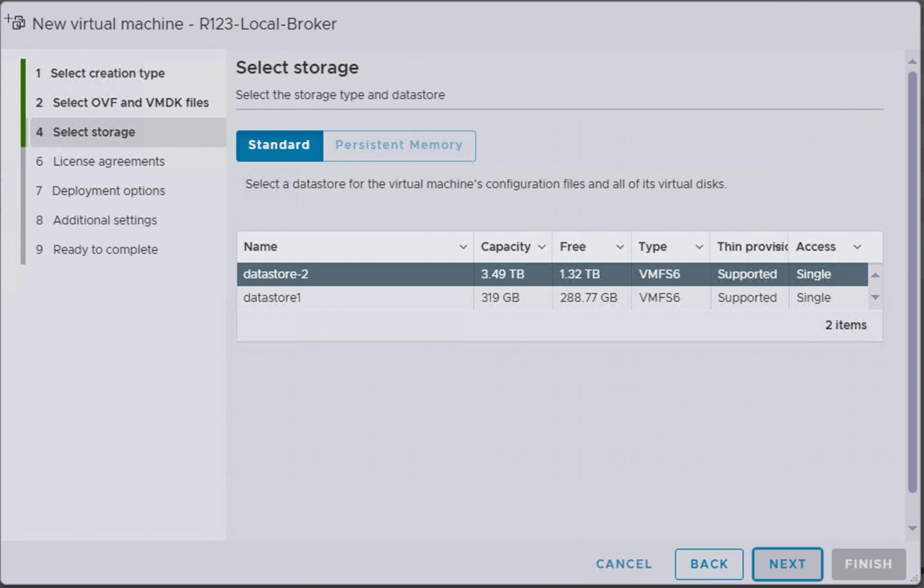The height and width of the screenshot is (588, 924).
Task: Switch to the Standard storage tab
Action: [279, 146]
